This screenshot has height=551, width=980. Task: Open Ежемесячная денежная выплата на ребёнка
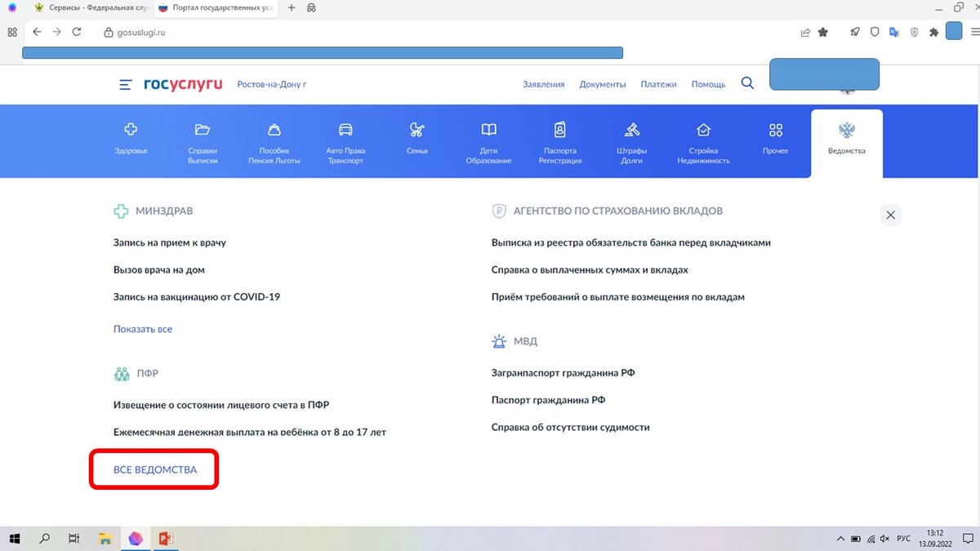pyautogui.click(x=250, y=432)
